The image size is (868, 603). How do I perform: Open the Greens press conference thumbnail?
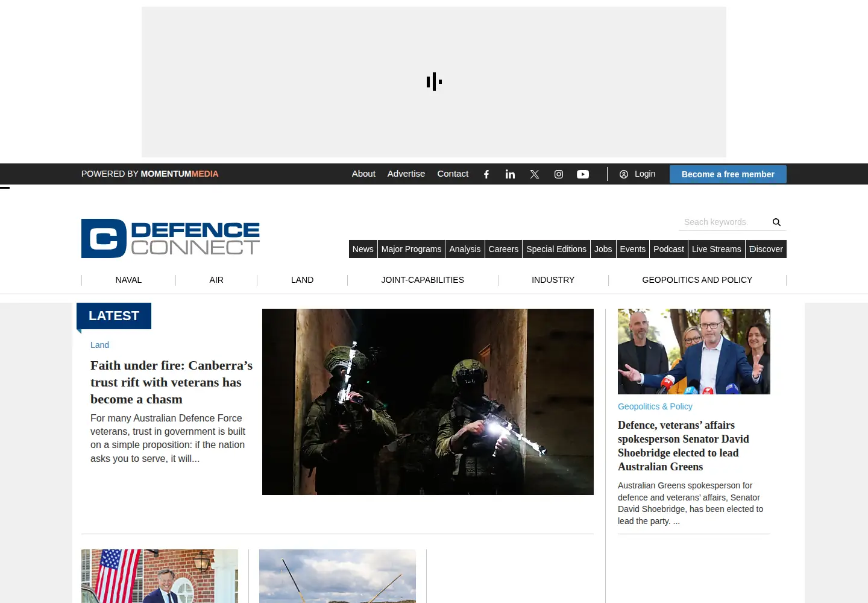point(694,352)
